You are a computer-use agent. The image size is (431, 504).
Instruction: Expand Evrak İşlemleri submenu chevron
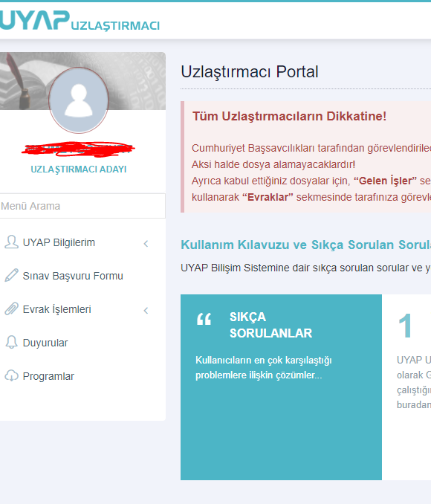(146, 311)
